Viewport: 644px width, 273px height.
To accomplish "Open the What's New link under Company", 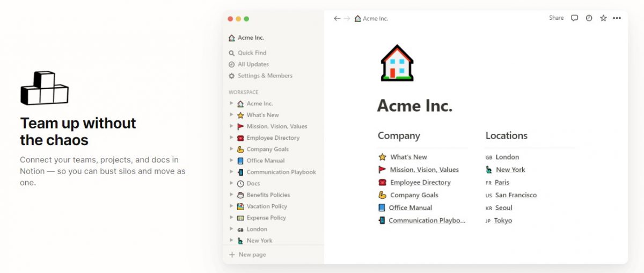I will (x=408, y=157).
